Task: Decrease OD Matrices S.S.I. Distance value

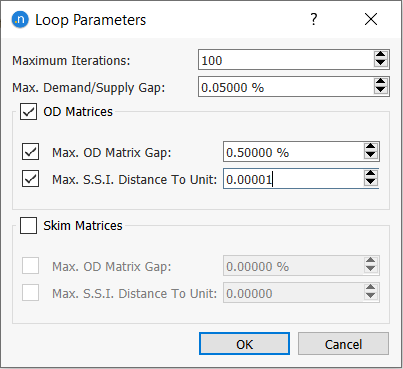Action: coord(371,183)
